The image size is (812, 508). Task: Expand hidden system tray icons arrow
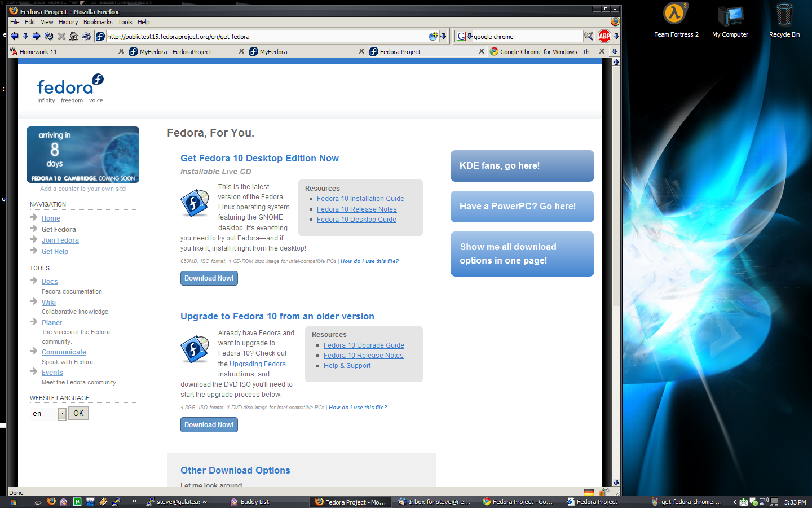[x=735, y=502]
